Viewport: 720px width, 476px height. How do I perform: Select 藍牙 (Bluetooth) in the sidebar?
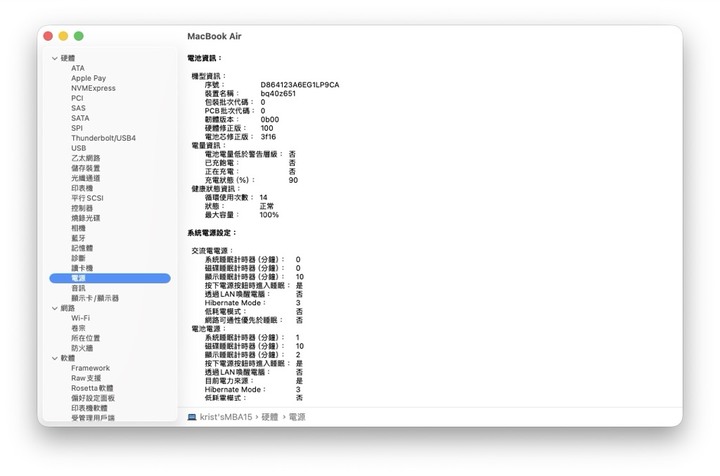click(x=79, y=238)
